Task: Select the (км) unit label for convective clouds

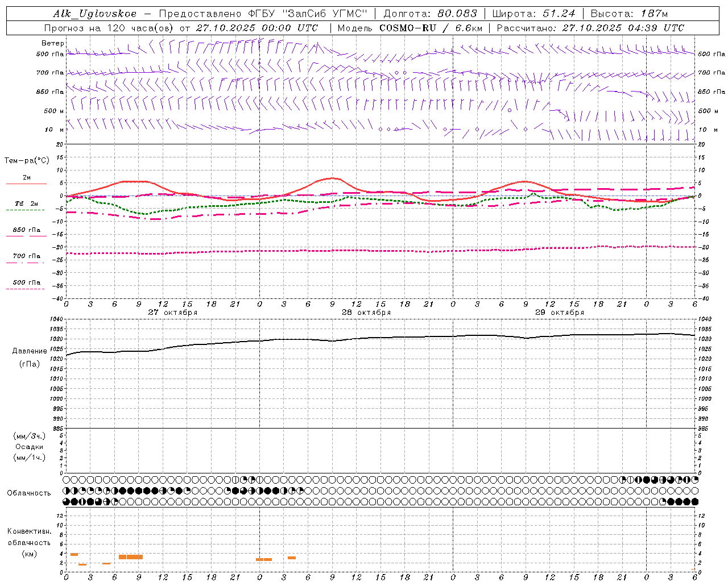Action: click(30, 554)
